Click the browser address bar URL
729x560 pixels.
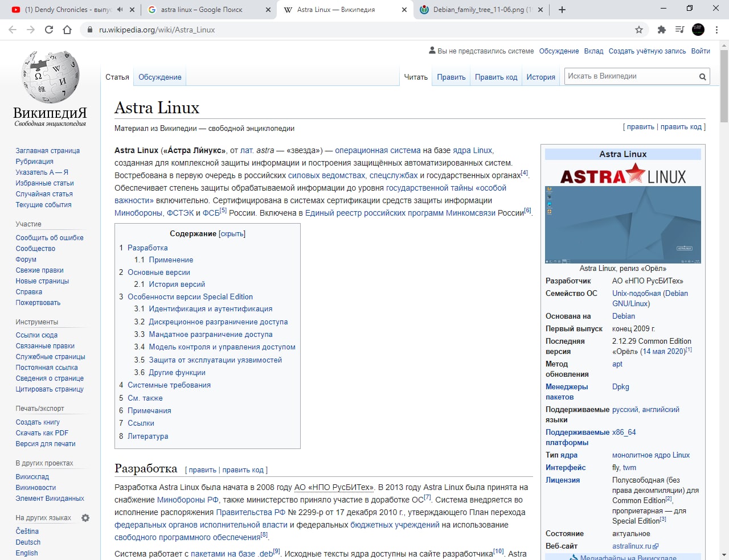[x=157, y=30]
